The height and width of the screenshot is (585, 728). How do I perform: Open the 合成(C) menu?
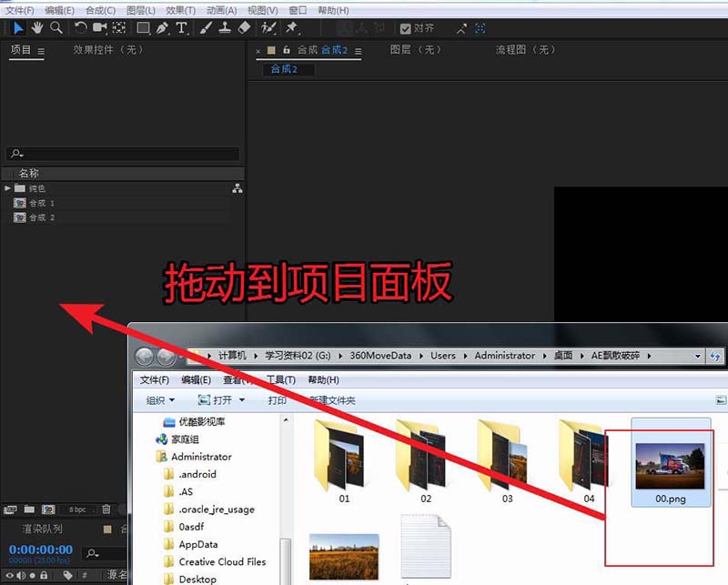[x=101, y=10]
